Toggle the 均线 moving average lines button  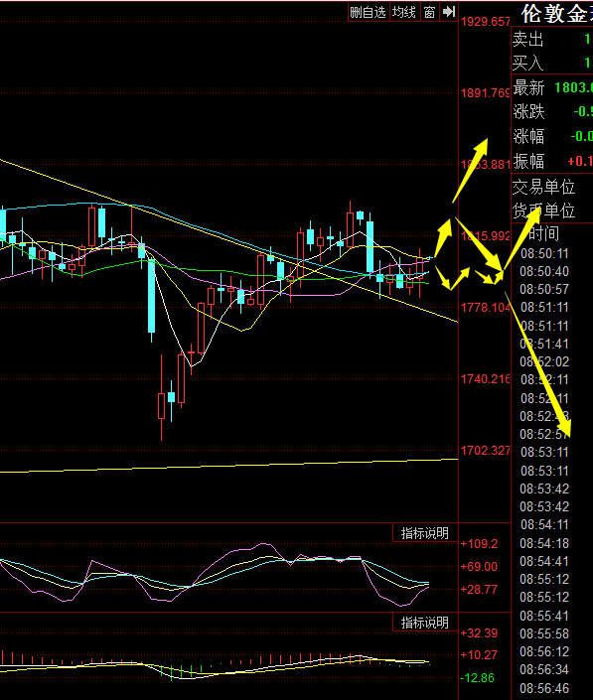(404, 12)
